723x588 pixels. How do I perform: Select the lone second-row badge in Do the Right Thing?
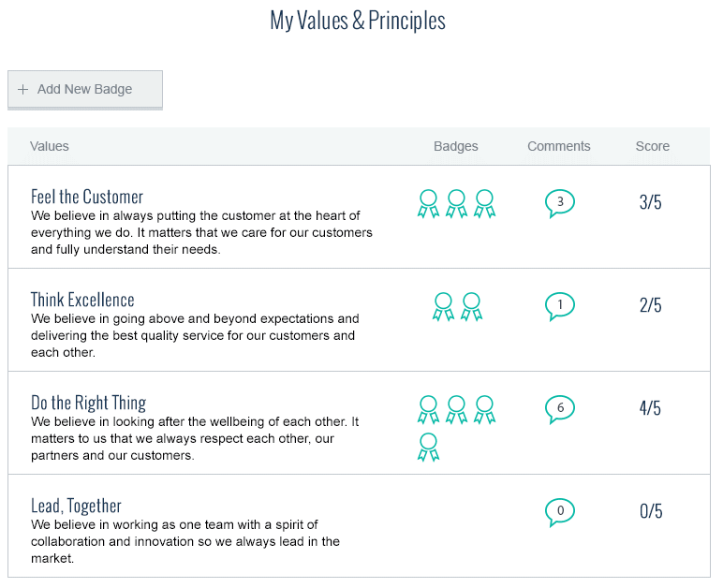[428, 447]
